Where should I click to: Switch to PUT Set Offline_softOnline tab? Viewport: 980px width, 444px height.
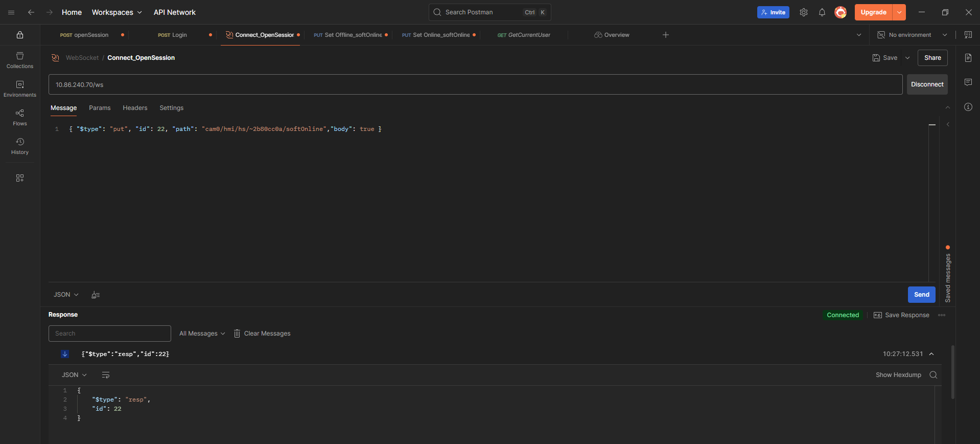[x=348, y=35]
